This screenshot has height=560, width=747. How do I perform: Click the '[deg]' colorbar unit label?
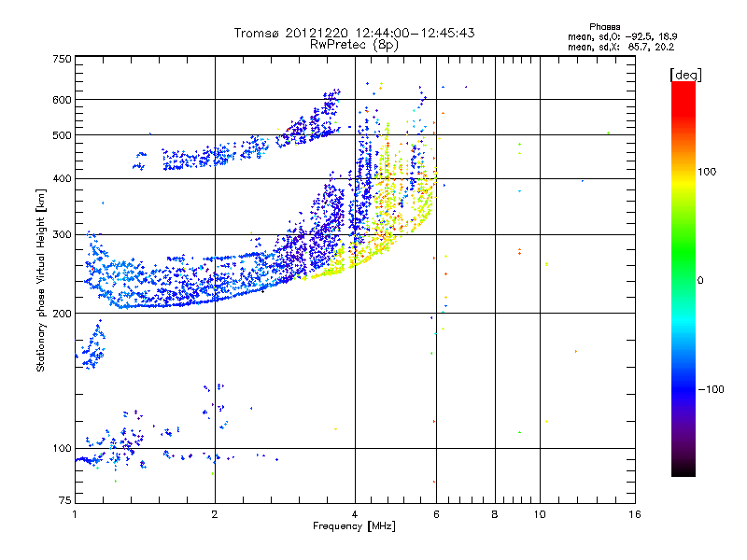[685, 76]
